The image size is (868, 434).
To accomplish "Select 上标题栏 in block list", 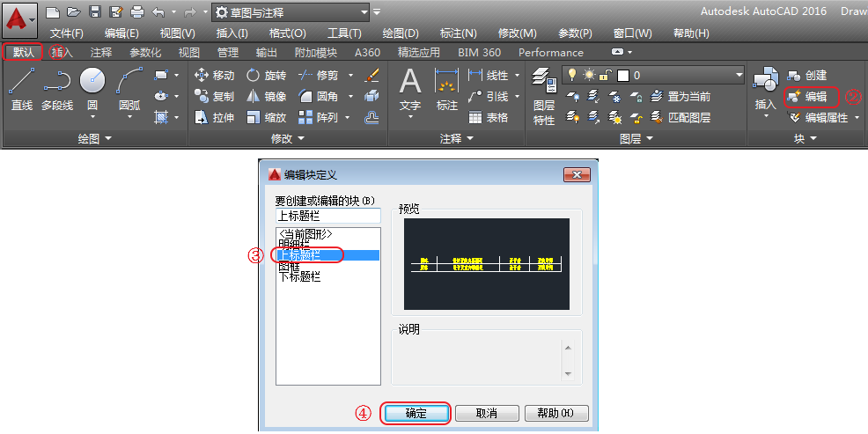I will click(328, 254).
